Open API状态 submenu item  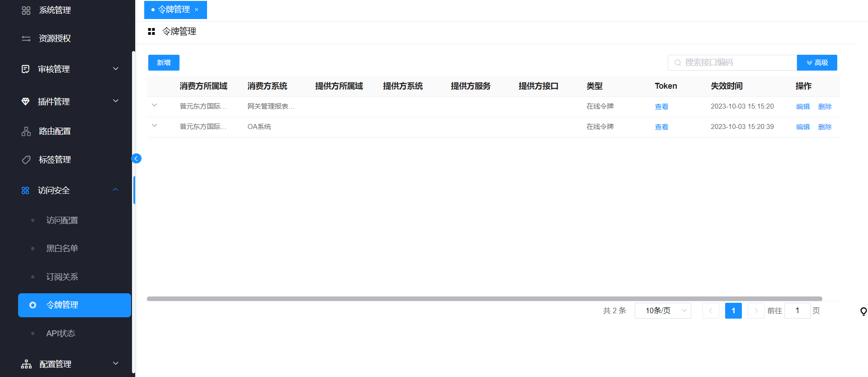point(61,334)
